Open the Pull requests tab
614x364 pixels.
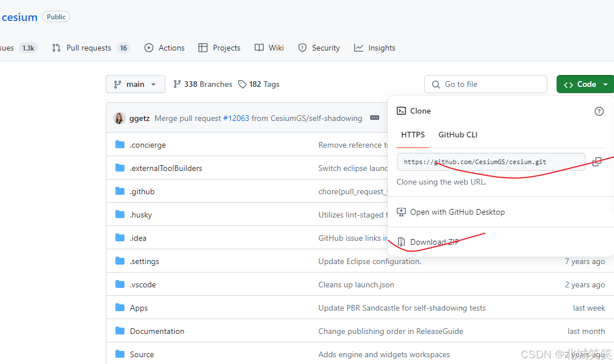point(90,48)
